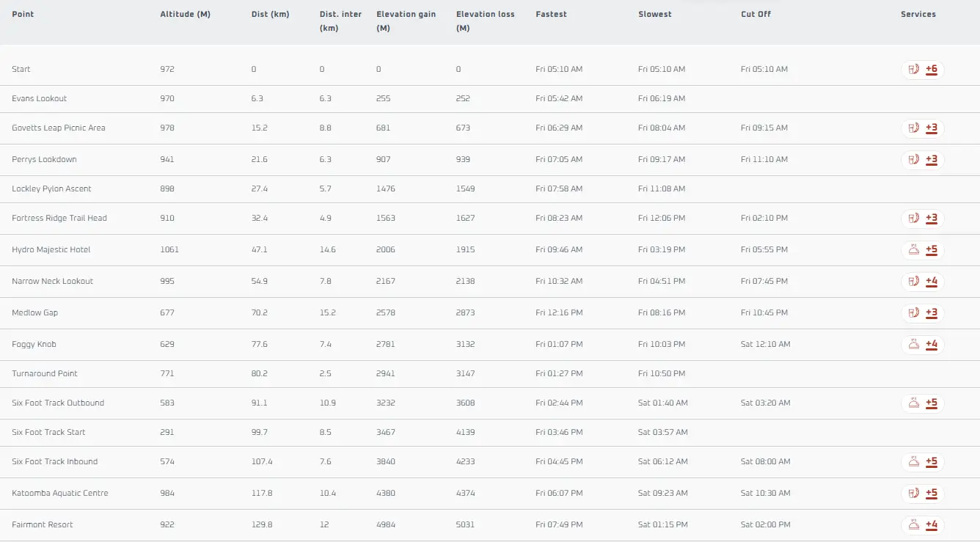
Task: Select the Hydro Majestic Hotel point name
Action: (x=51, y=249)
